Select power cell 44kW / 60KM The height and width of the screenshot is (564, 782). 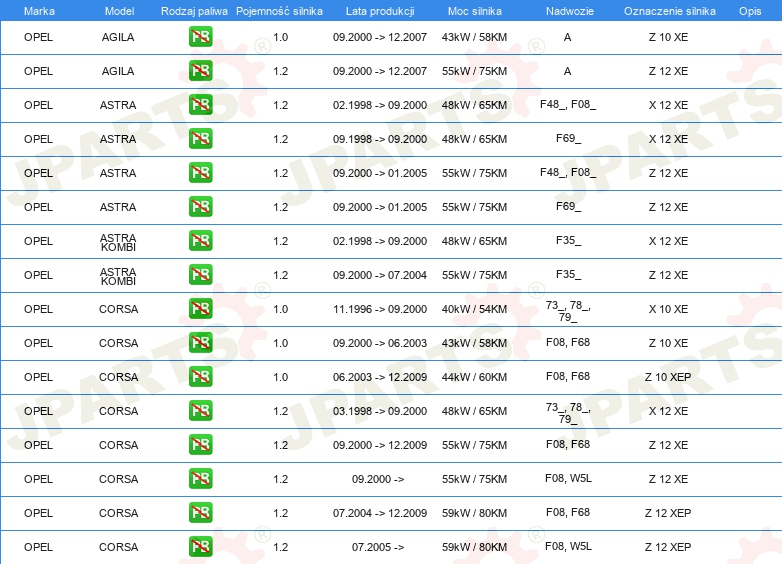[474, 377]
